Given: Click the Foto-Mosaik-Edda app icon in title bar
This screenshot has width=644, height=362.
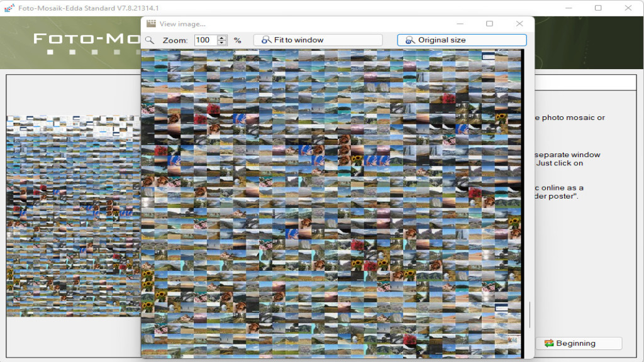Looking at the screenshot, I should tap(8, 8).
